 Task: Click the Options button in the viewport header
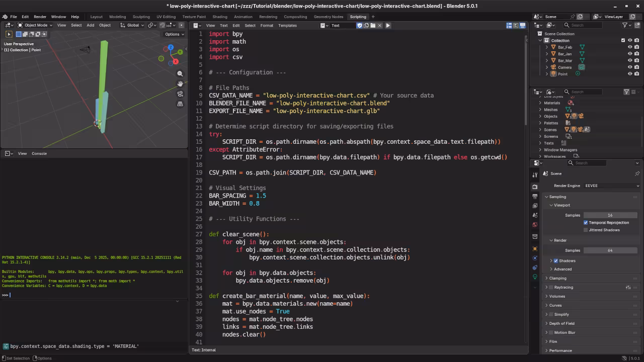point(174,34)
